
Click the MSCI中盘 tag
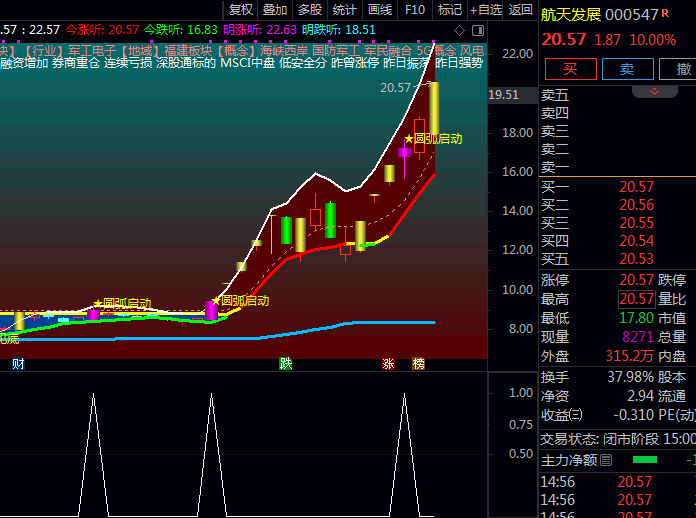click(247, 63)
